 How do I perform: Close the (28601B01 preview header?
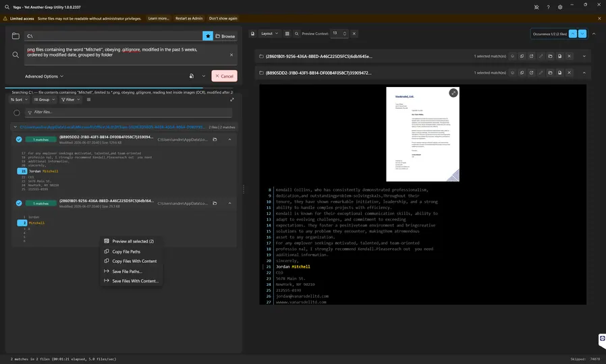click(569, 57)
